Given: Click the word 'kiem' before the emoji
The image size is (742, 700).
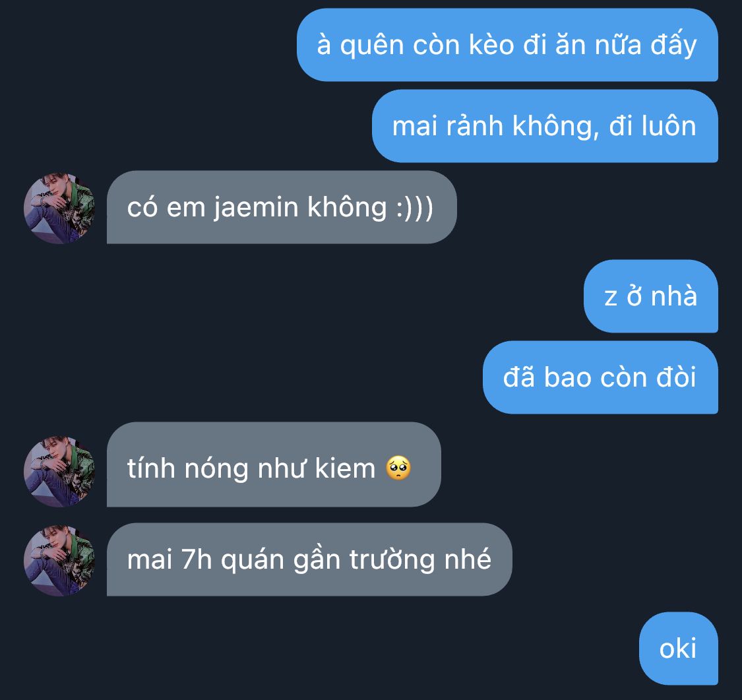Looking at the screenshot, I should pos(345,468).
